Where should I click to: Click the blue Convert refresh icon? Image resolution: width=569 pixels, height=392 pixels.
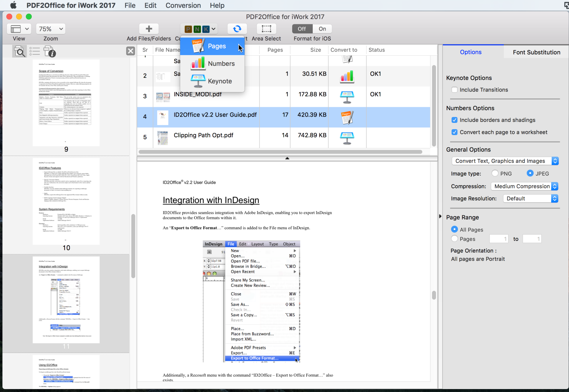[x=237, y=29]
